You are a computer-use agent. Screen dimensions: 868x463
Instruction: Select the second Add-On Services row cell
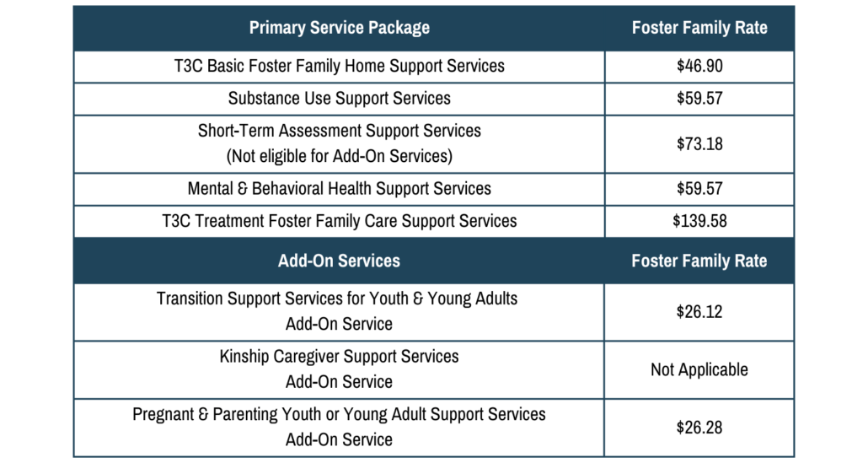click(339, 369)
